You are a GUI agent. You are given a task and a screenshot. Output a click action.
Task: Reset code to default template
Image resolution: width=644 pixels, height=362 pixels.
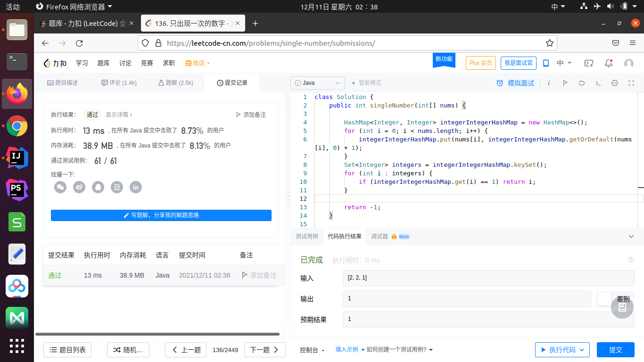click(582, 83)
